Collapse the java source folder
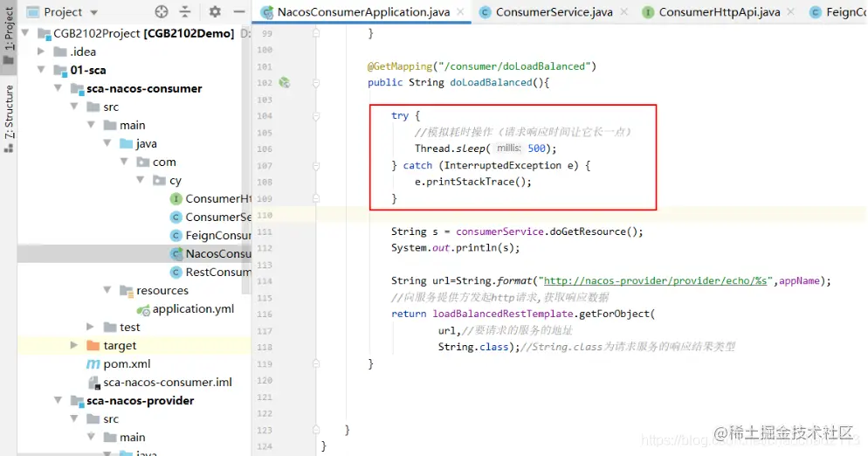This screenshot has width=868, height=456. 107,143
